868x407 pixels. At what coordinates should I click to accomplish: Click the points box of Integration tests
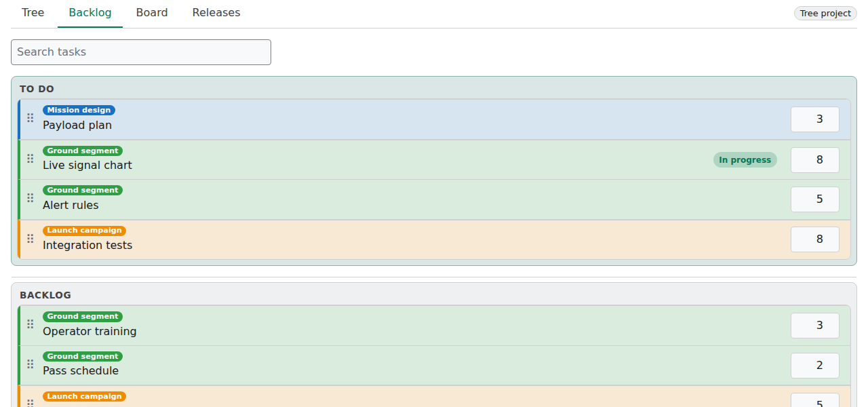click(815, 239)
